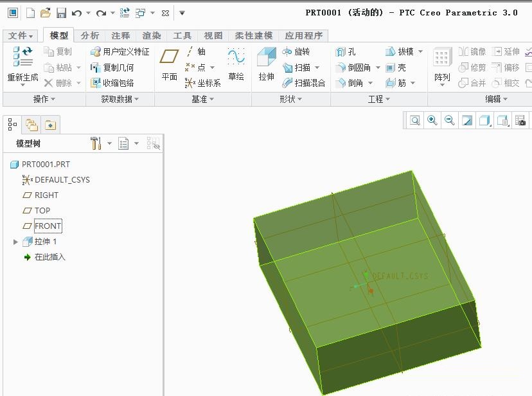The width and height of the screenshot is (532, 396).
Task: Open the 点 datum point dropdown
Action: coord(212,67)
